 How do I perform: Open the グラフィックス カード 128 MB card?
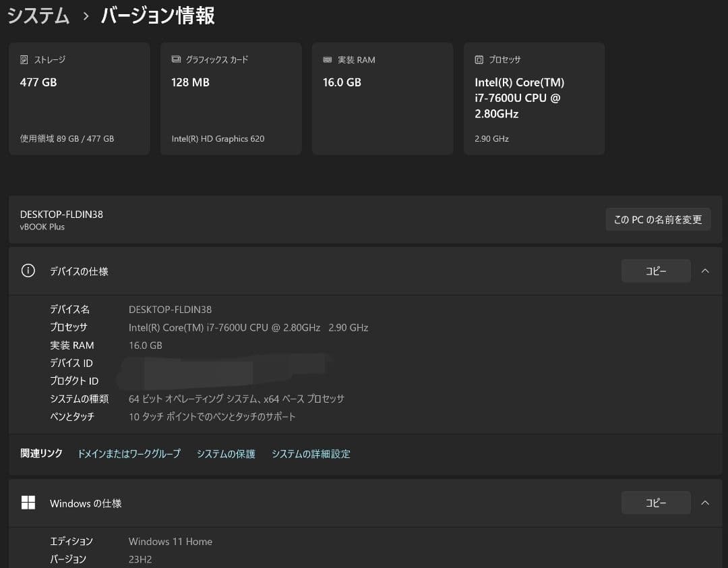point(231,98)
